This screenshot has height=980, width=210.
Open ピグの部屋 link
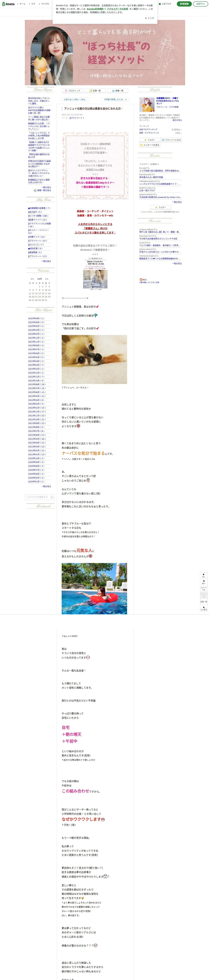(x=174, y=107)
